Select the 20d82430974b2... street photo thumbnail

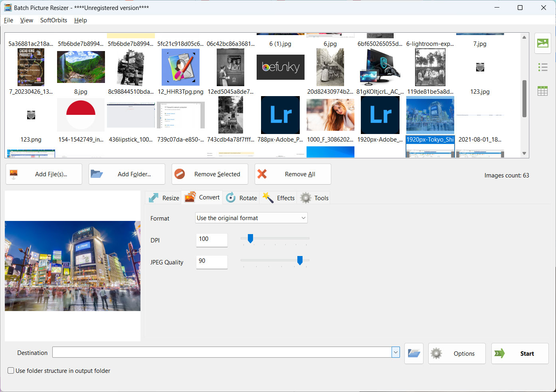tap(330, 67)
